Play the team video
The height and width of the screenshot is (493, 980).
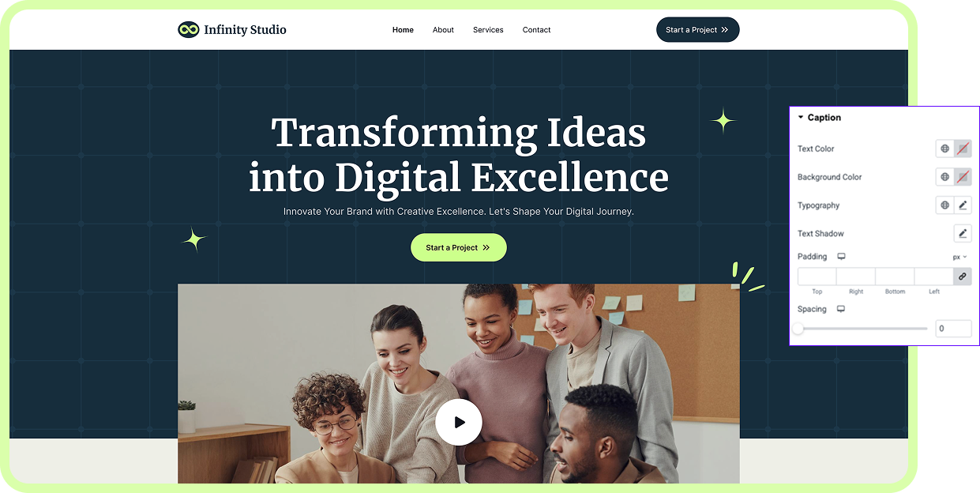459,422
